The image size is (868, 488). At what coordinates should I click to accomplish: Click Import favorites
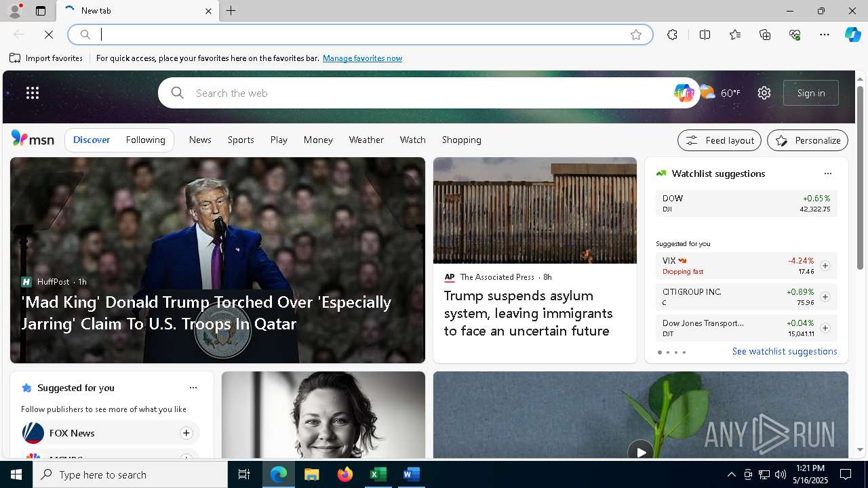pos(46,58)
